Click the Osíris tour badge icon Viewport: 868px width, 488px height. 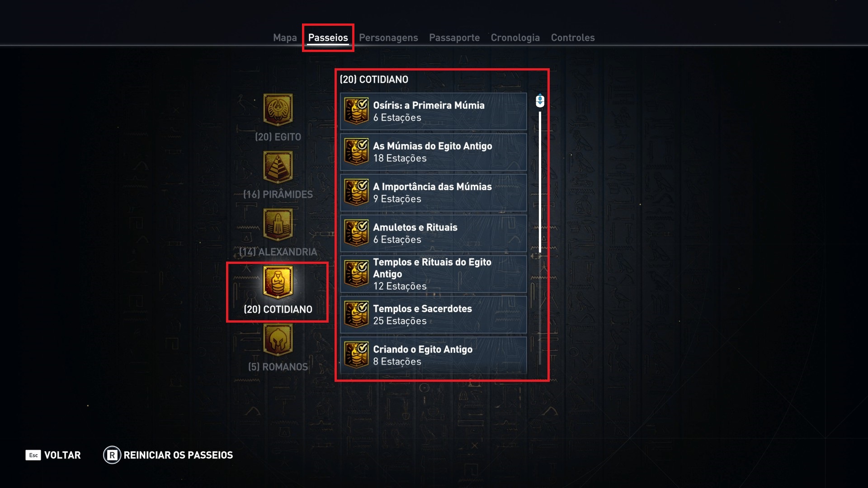356,111
